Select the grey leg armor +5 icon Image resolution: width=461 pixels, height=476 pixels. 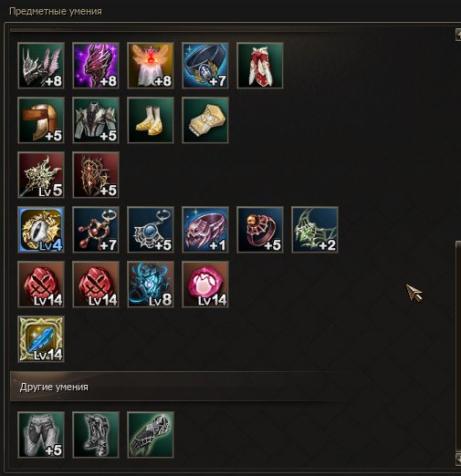(x=41, y=435)
